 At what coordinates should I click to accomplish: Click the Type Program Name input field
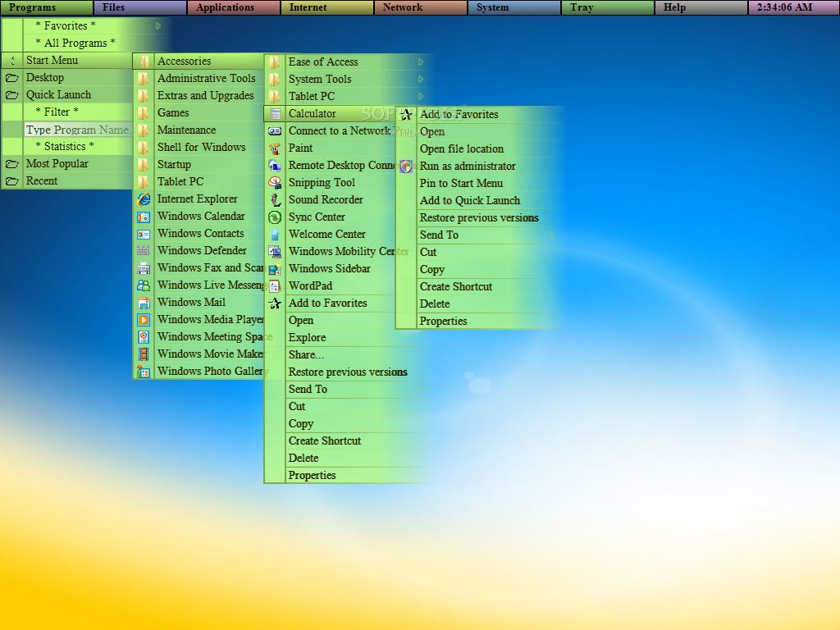[78, 130]
